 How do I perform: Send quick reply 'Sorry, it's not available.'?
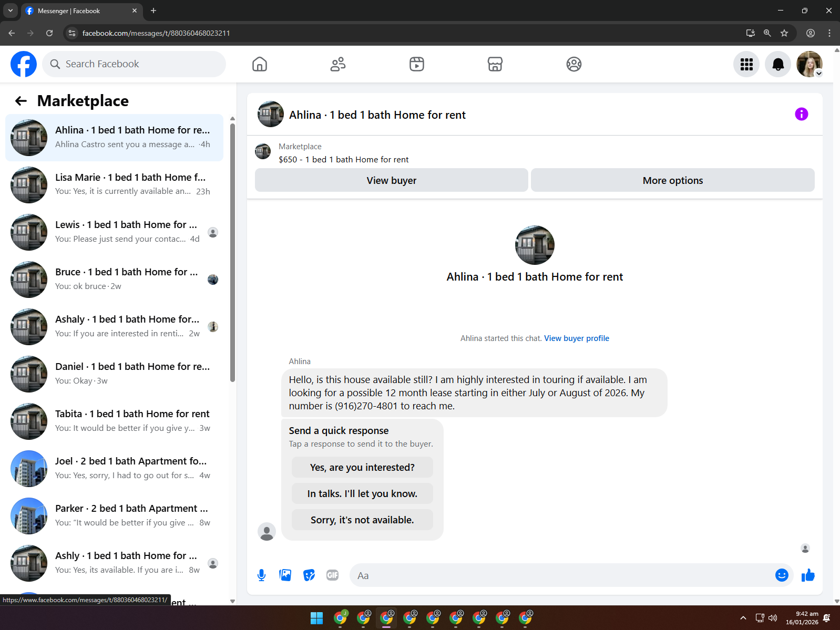coord(362,520)
